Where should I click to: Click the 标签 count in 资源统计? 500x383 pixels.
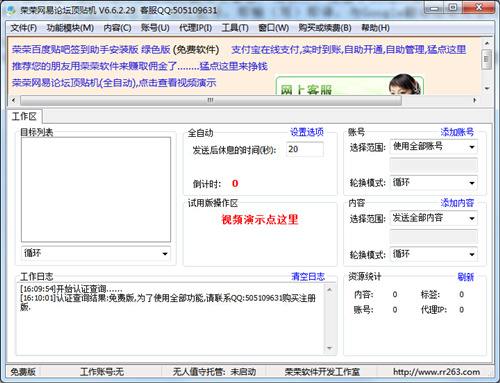pos(461,294)
